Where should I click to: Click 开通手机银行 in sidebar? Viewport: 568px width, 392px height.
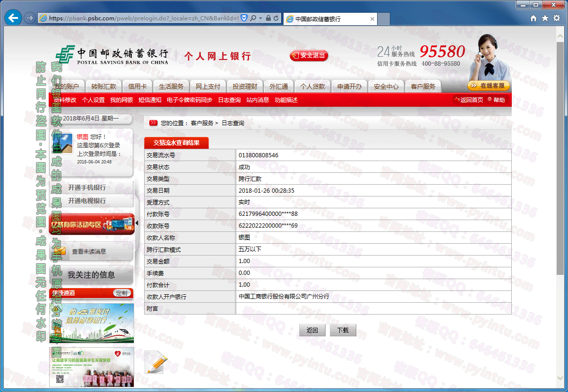[87, 187]
